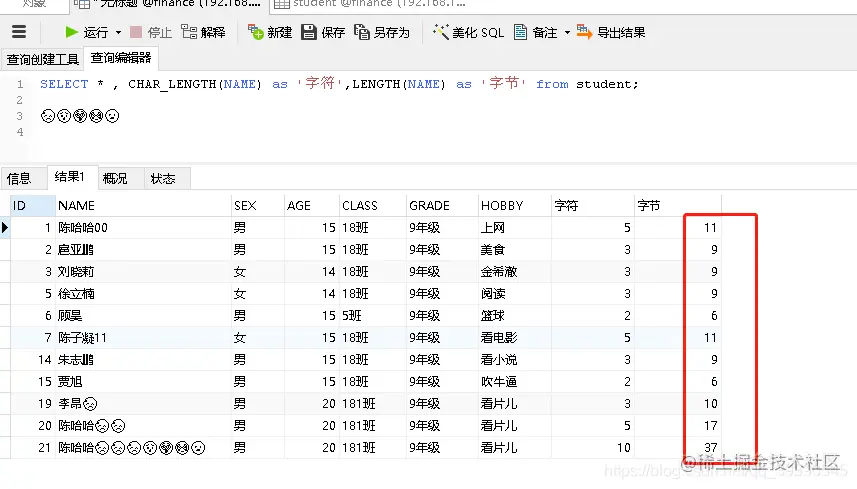The image size is (857, 489).
Task: Click HOBBY cell 阅读
Action: coord(515,293)
